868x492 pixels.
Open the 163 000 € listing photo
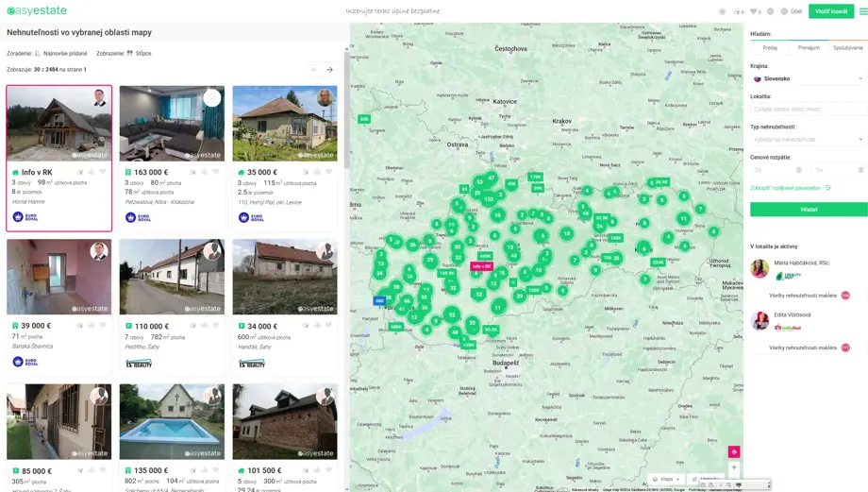pyautogui.click(x=172, y=124)
